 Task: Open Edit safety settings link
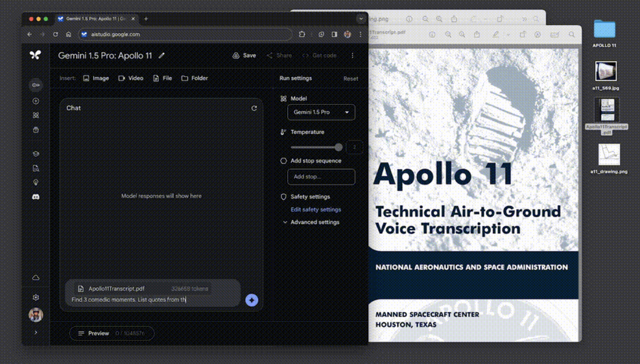[315, 209]
